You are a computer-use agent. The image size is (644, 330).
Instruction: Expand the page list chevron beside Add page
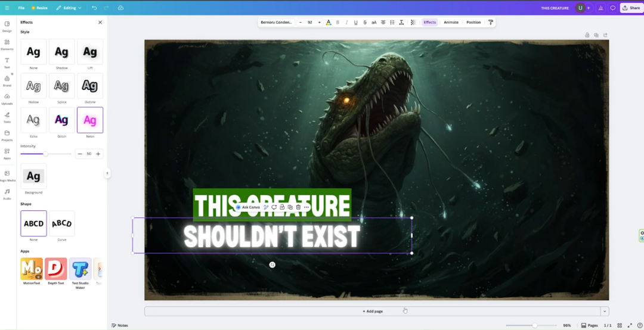point(605,311)
